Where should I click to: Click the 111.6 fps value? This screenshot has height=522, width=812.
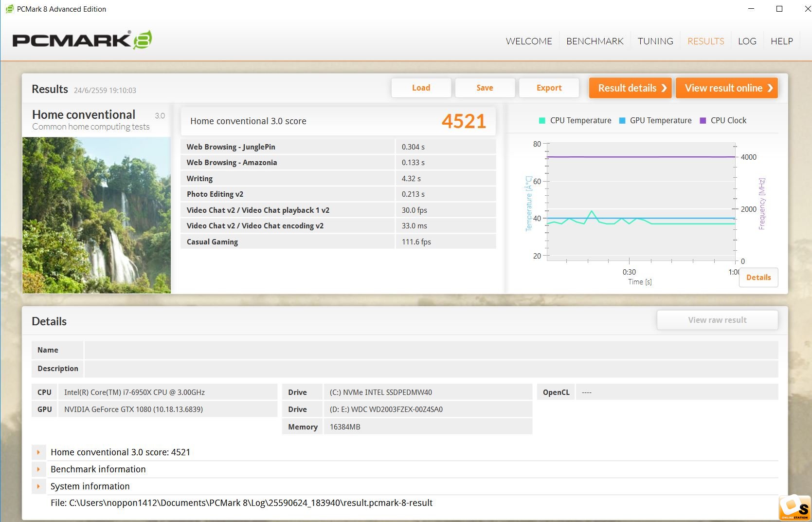(x=416, y=242)
